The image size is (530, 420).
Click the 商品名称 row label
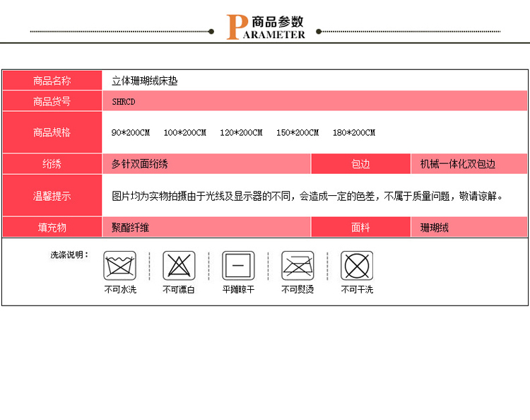[x=52, y=81]
